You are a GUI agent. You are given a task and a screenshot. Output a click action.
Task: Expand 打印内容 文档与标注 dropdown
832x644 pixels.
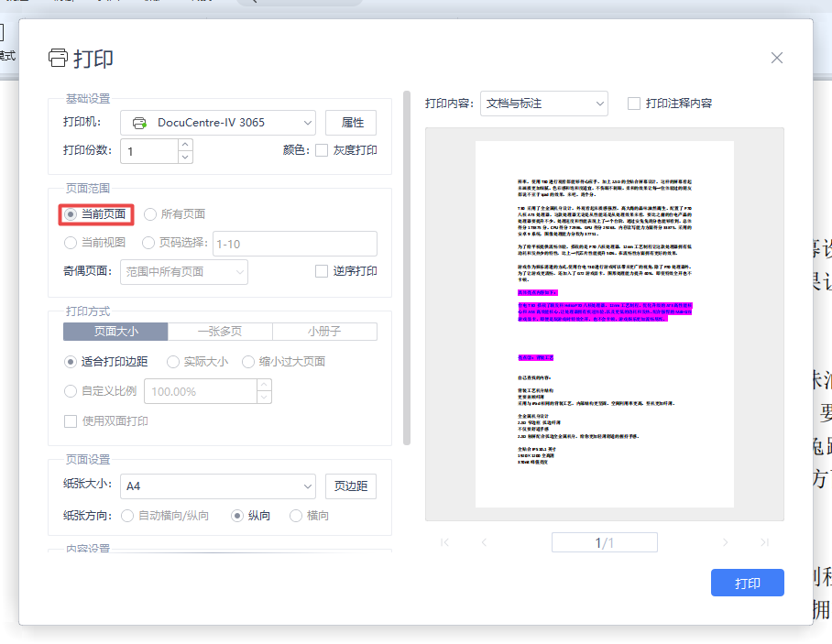543,104
